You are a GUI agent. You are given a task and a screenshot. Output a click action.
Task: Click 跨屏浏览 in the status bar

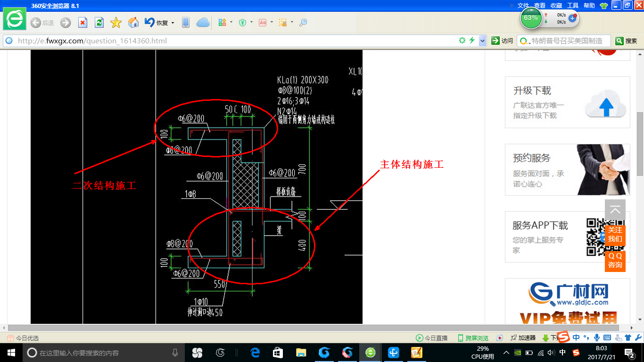[473, 338]
